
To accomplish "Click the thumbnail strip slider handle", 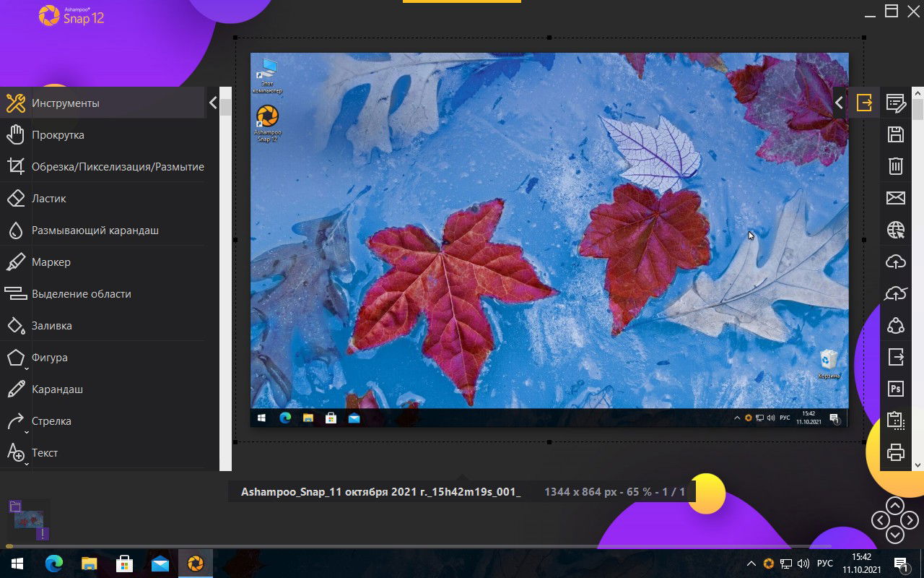I will tap(9, 546).
